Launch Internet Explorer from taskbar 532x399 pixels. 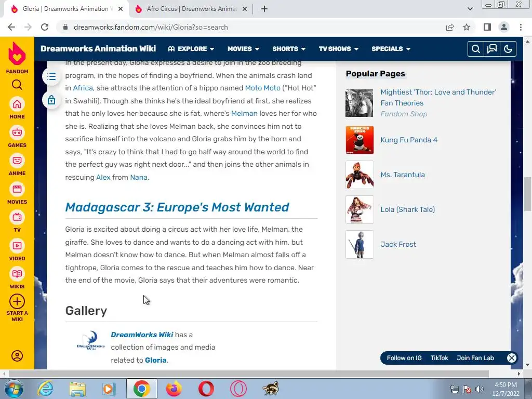[46, 389]
